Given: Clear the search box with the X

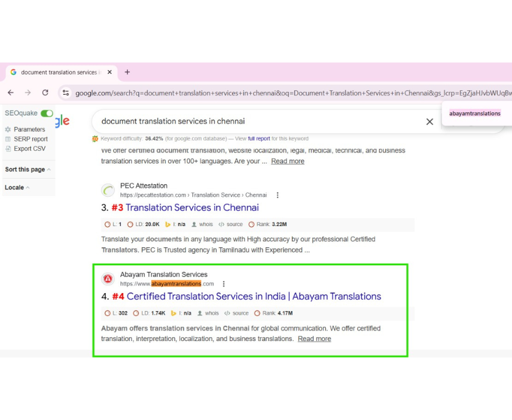Looking at the screenshot, I should 430,122.
